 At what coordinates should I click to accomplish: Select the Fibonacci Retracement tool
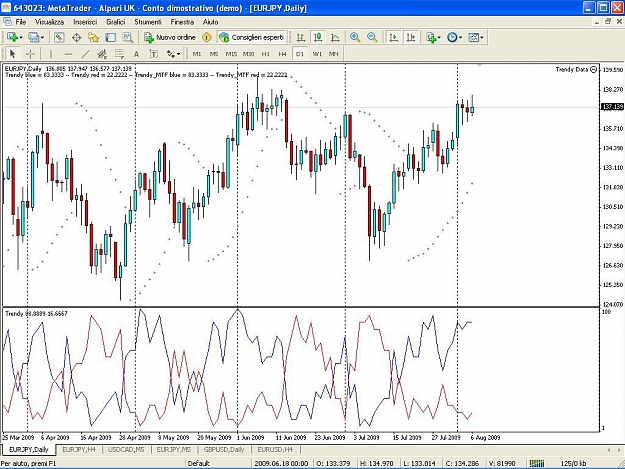click(119, 54)
